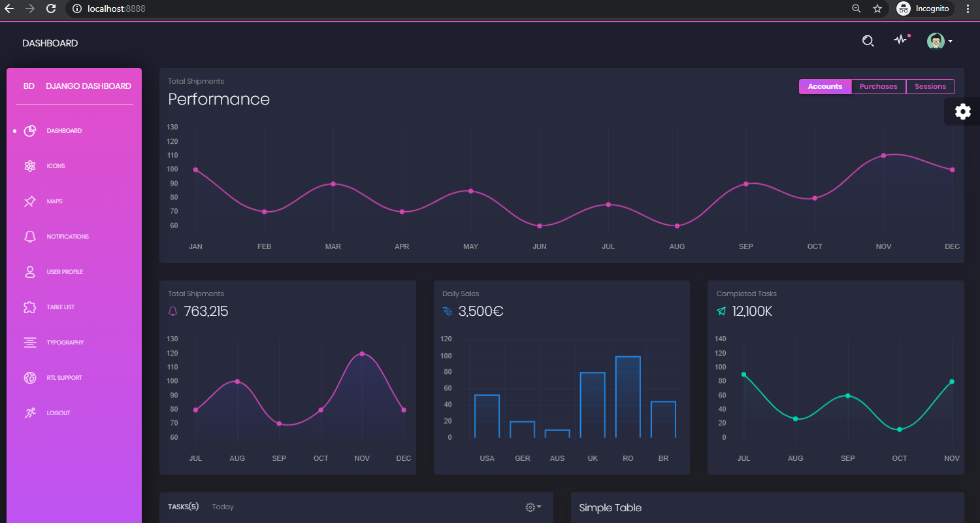Open the Dashboard menu item
980x523 pixels.
point(64,130)
